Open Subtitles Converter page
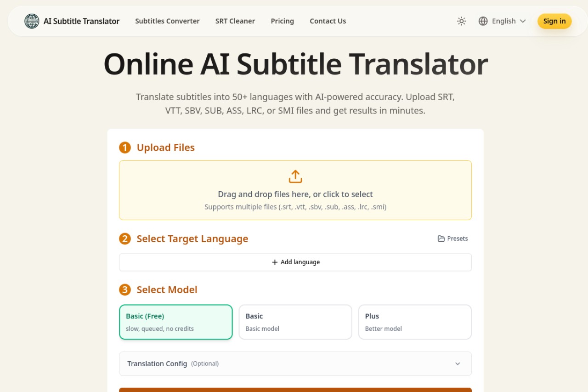 click(167, 21)
